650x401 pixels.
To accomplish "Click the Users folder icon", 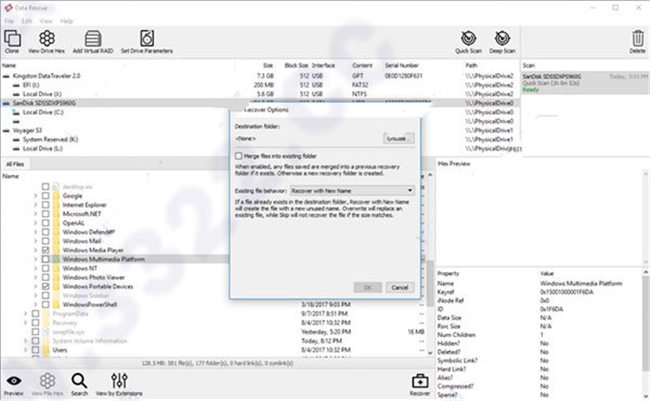I will click(x=47, y=350).
